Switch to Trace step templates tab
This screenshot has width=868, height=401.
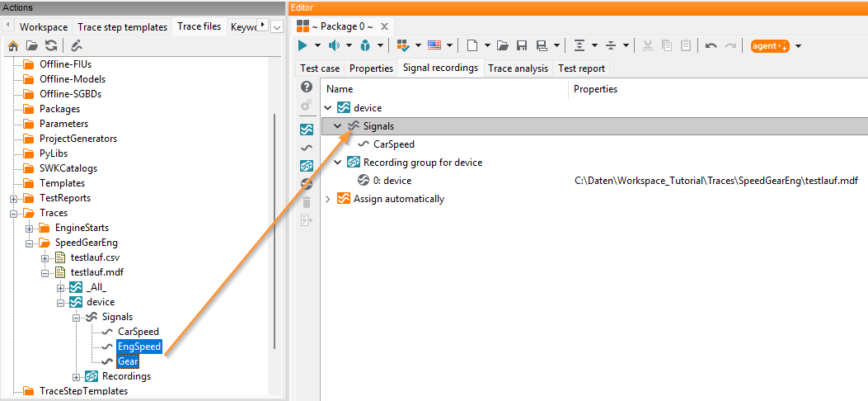[122, 27]
